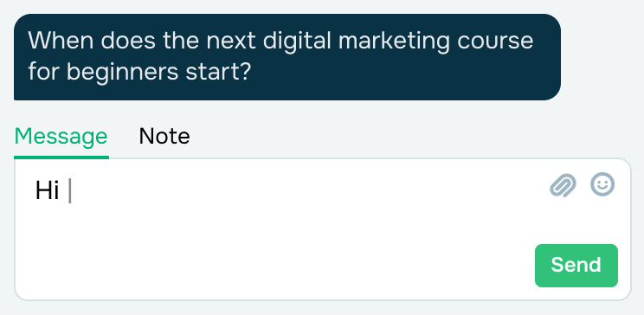Select the customer's digital marketing question bubble
Screen dimensions: 644x315
coord(287,57)
